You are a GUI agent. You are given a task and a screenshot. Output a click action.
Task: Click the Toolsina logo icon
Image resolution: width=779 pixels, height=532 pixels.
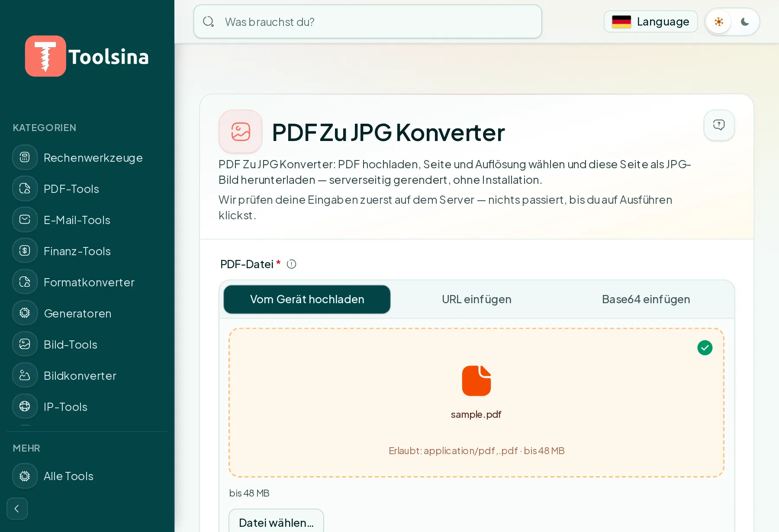pyautogui.click(x=45, y=56)
